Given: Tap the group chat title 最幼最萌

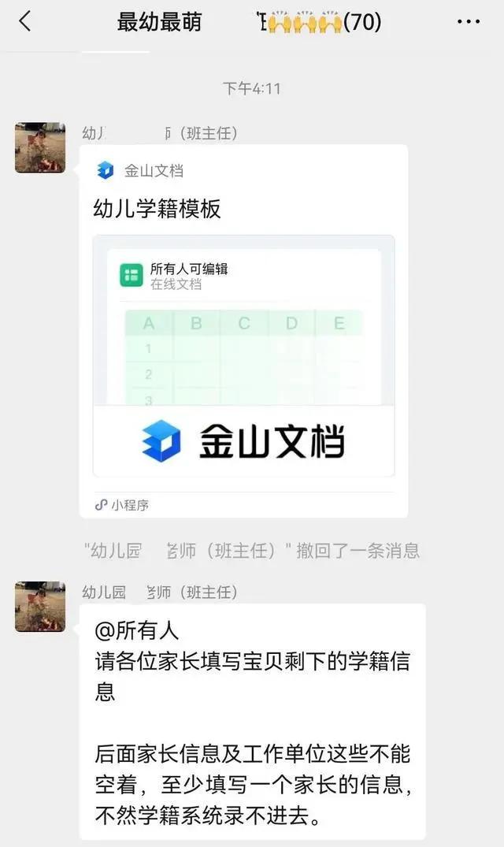Looking at the screenshot, I should [159, 22].
